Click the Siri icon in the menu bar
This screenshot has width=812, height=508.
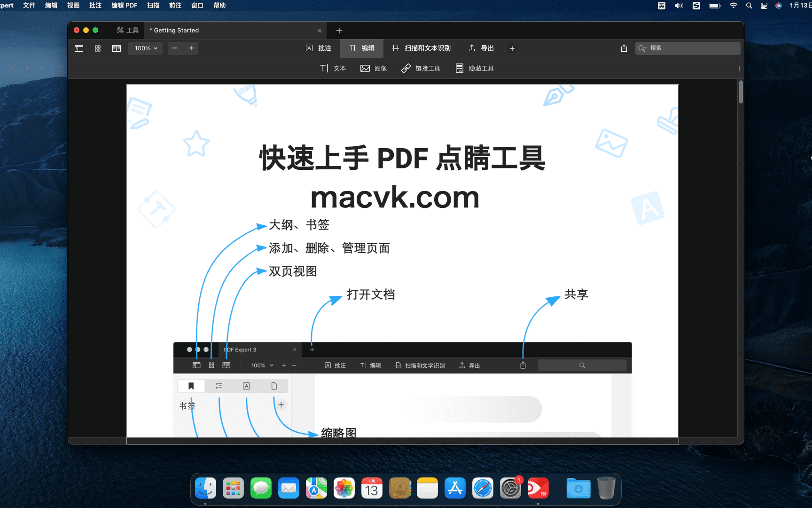[779, 6]
